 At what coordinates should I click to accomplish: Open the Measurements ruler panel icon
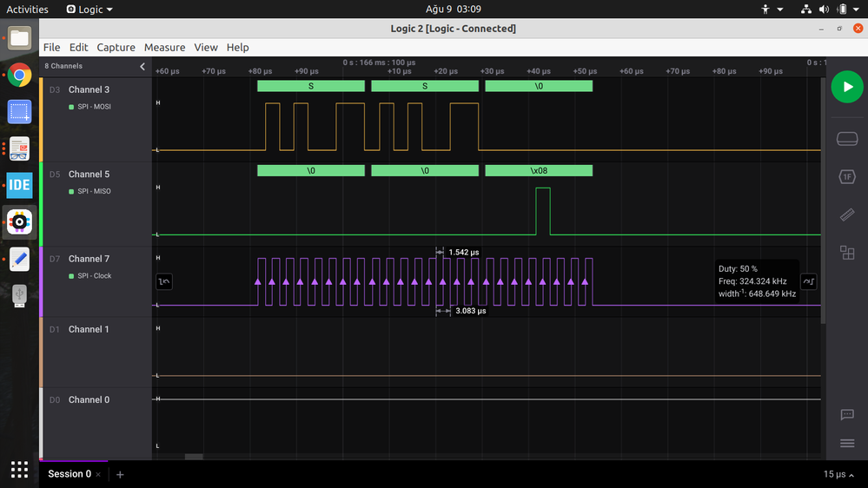point(847,214)
